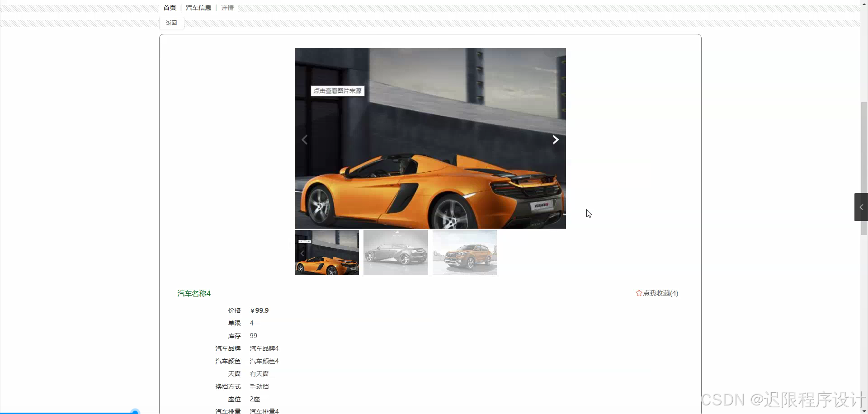Click the blue slider handle at bottom left
Screen dimensions: 868x414
(135, 411)
